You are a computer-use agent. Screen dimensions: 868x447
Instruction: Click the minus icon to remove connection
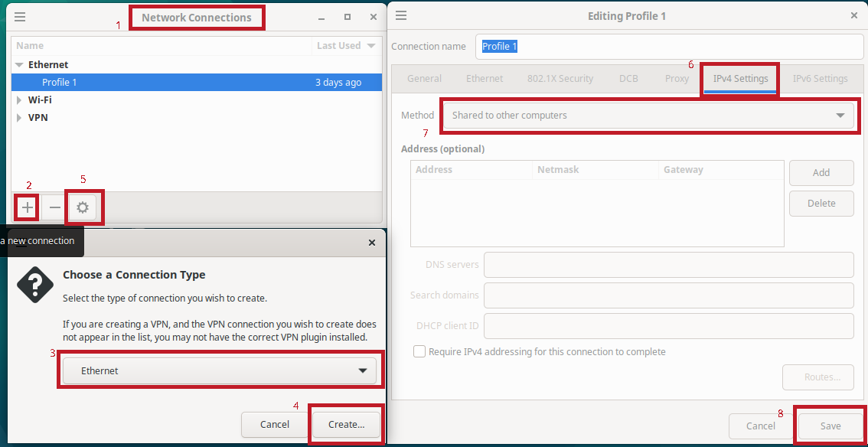click(55, 207)
